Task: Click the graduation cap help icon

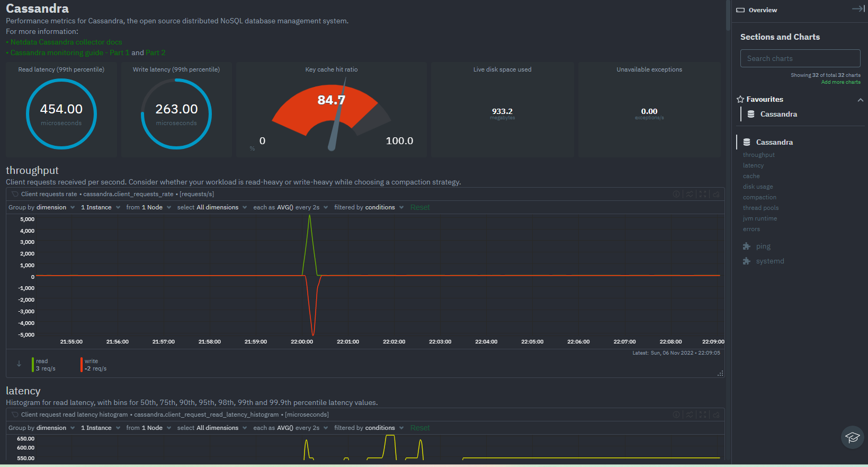Action: [852, 437]
